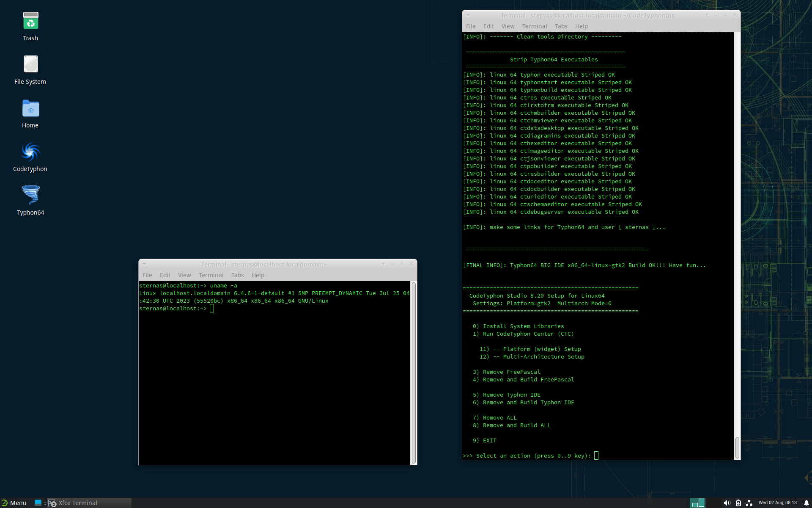Click the 'uname -a' command line
The height and width of the screenshot is (508, 812).
tap(188, 285)
